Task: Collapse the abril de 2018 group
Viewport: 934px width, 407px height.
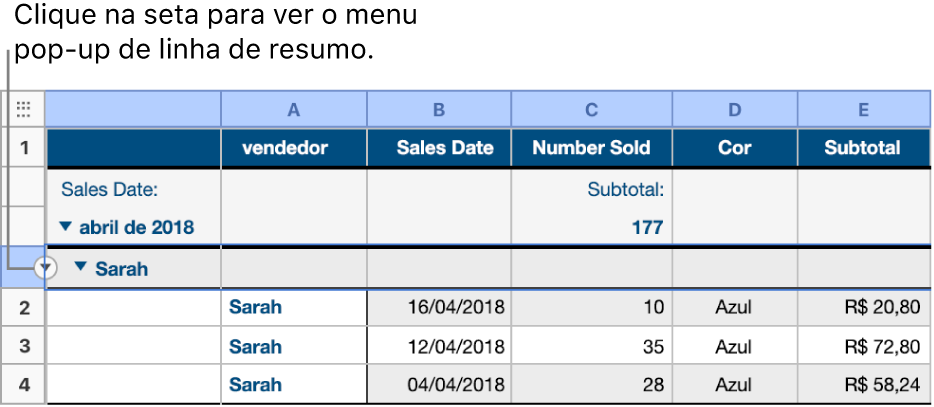Action: [x=69, y=228]
